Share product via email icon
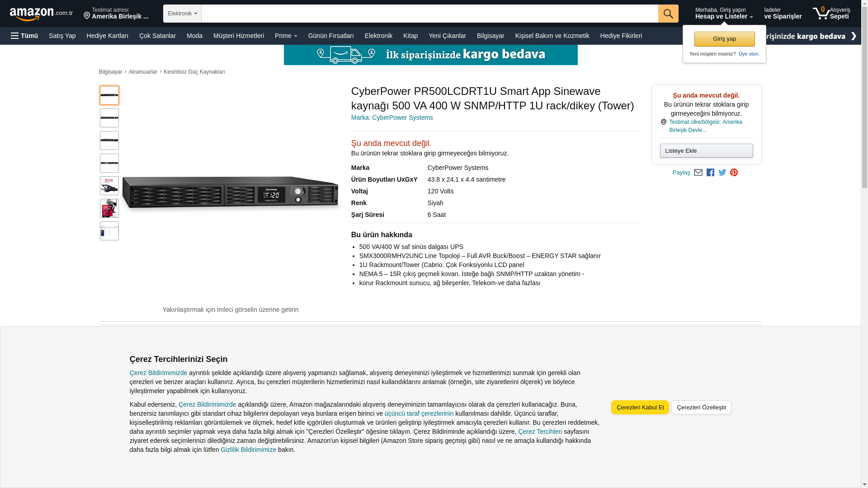This screenshot has width=868, height=488. (698, 173)
